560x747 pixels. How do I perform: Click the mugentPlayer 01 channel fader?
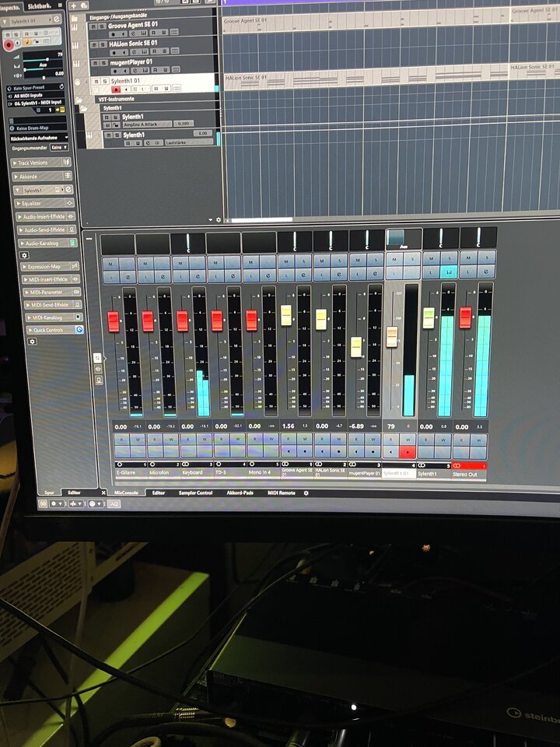pyautogui.click(x=356, y=347)
